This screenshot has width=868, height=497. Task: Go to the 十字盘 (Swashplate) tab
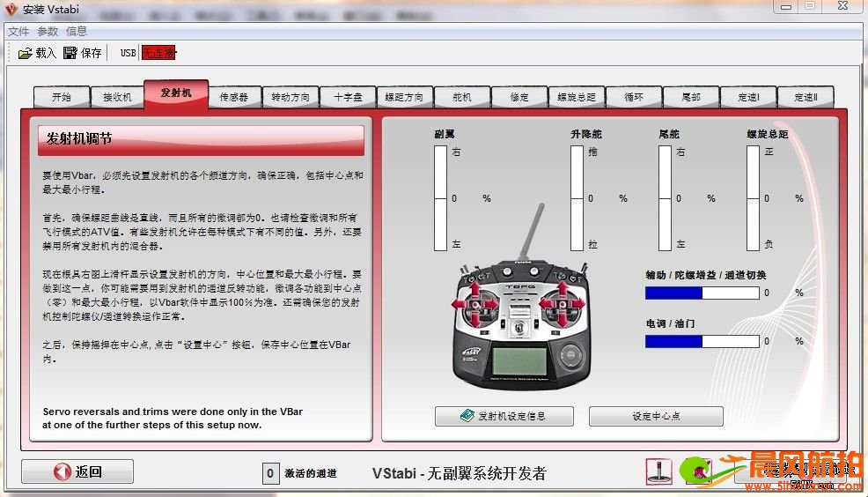[x=347, y=97]
